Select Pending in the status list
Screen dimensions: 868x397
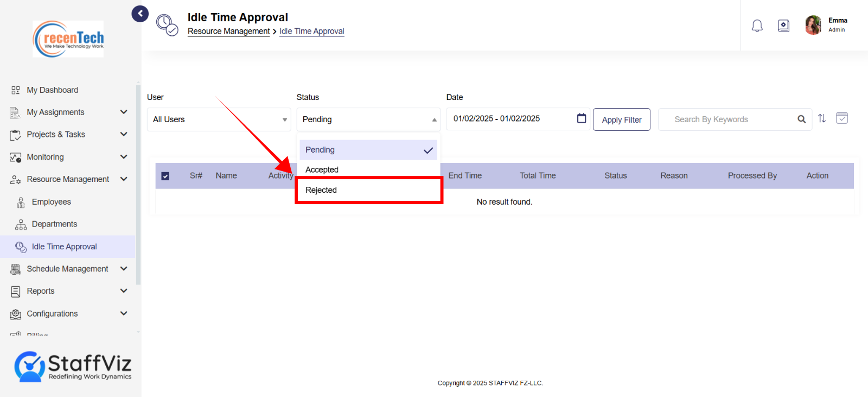click(368, 150)
